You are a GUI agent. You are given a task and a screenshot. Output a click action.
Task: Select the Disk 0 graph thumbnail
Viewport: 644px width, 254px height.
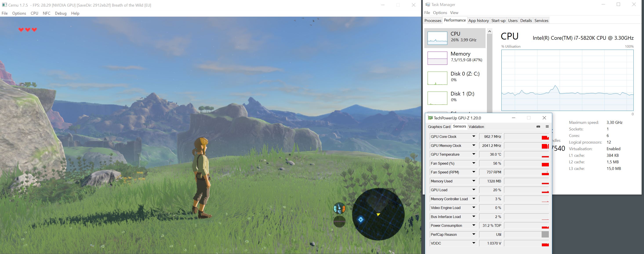click(437, 78)
